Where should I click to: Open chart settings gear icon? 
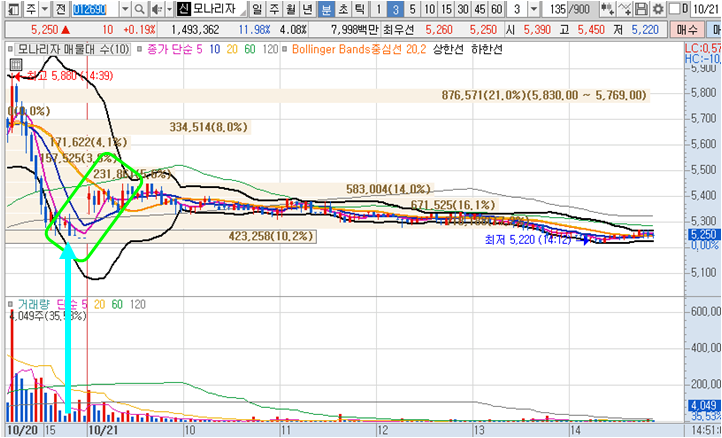point(658,9)
